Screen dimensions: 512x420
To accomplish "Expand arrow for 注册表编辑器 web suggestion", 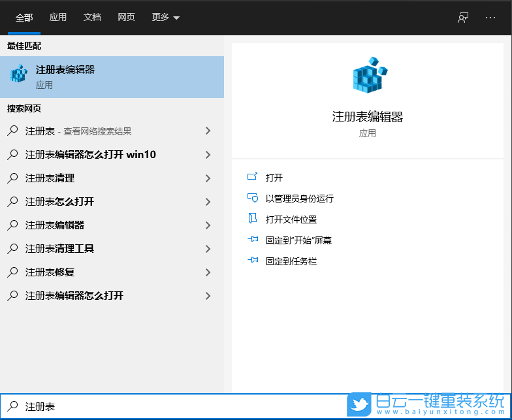I will (x=208, y=225).
